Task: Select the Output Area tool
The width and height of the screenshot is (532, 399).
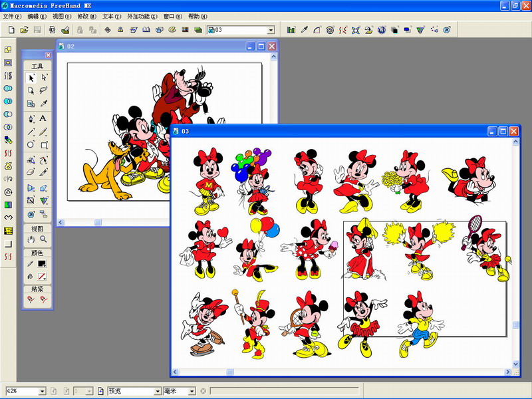Action: tap(31, 103)
